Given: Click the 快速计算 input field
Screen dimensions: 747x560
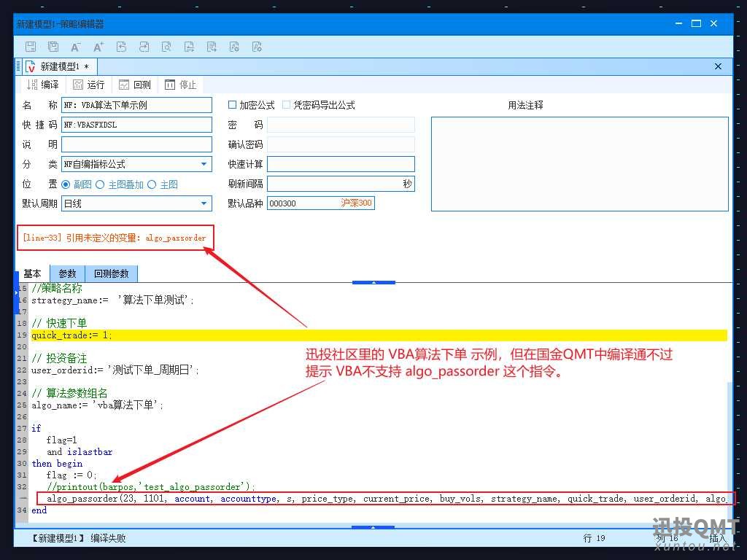Looking at the screenshot, I should pyautogui.click(x=341, y=164).
